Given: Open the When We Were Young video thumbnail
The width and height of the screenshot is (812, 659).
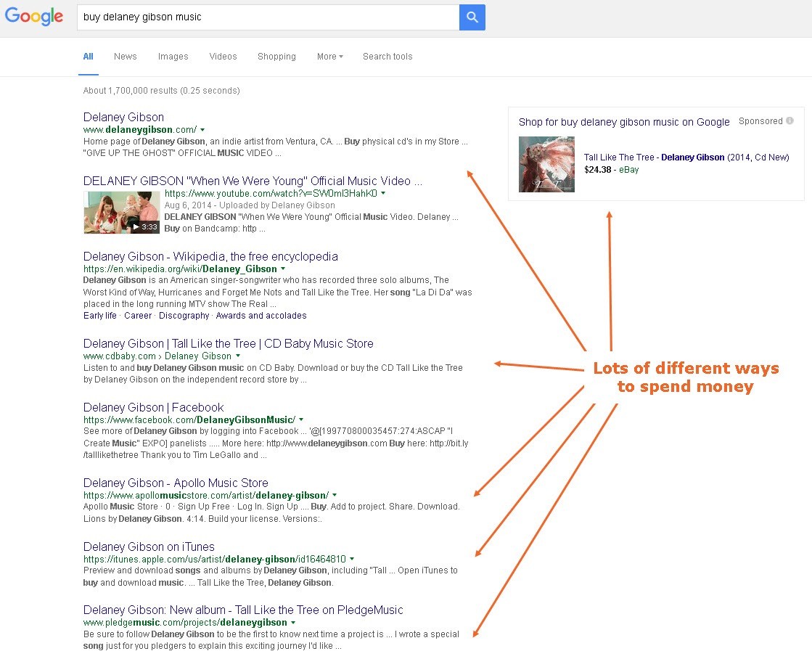Looking at the screenshot, I should point(121,213).
